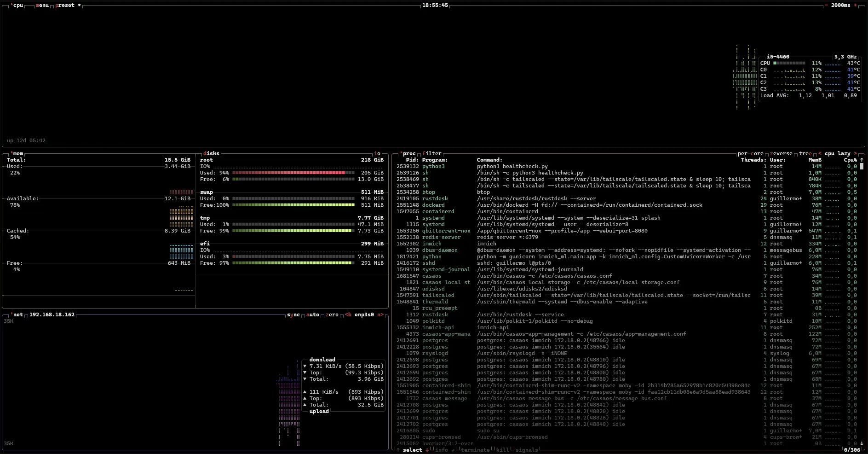Viewport: 868px width, 454px height.
Task: Select the redis-server process row
Action: click(627, 237)
